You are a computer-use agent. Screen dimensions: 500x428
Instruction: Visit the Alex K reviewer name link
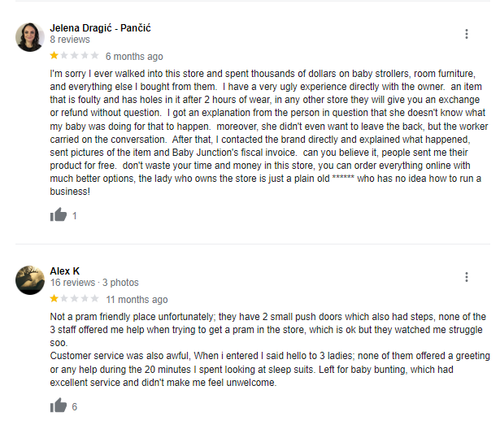coord(65,271)
